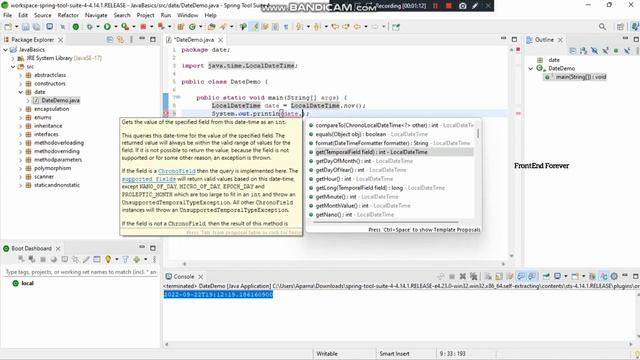The width and height of the screenshot is (640, 360).
Task: Toggle Hide Non-Public Members in Outline
Action: coord(616,51)
